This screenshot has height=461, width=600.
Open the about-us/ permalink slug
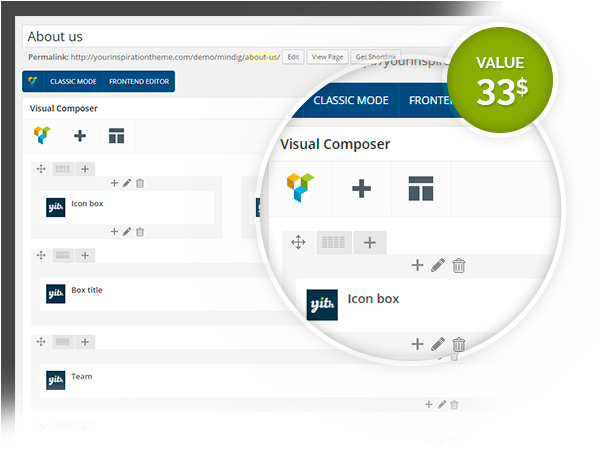(x=262, y=57)
